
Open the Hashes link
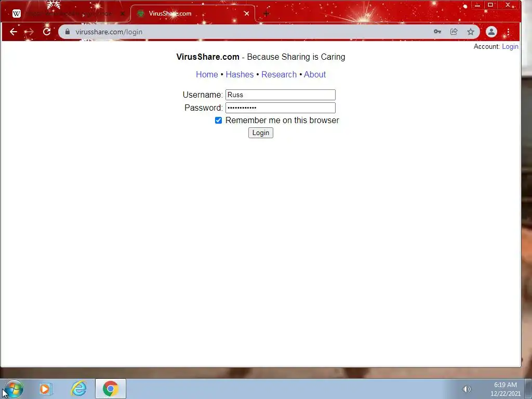pyautogui.click(x=240, y=74)
